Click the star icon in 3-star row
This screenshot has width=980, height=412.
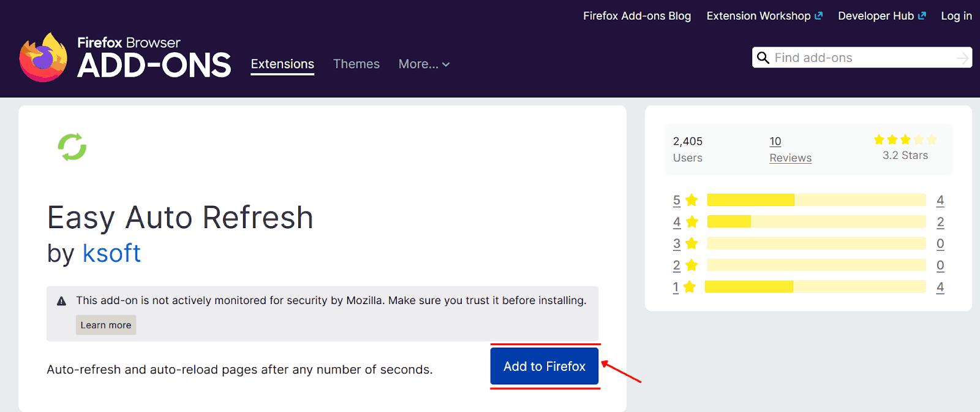(x=692, y=243)
